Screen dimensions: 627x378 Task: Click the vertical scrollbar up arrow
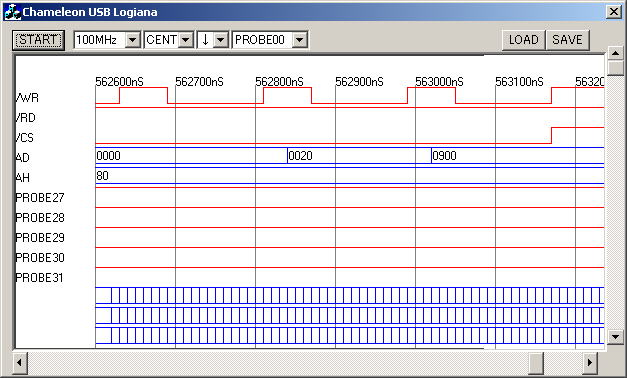pos(615,53)
